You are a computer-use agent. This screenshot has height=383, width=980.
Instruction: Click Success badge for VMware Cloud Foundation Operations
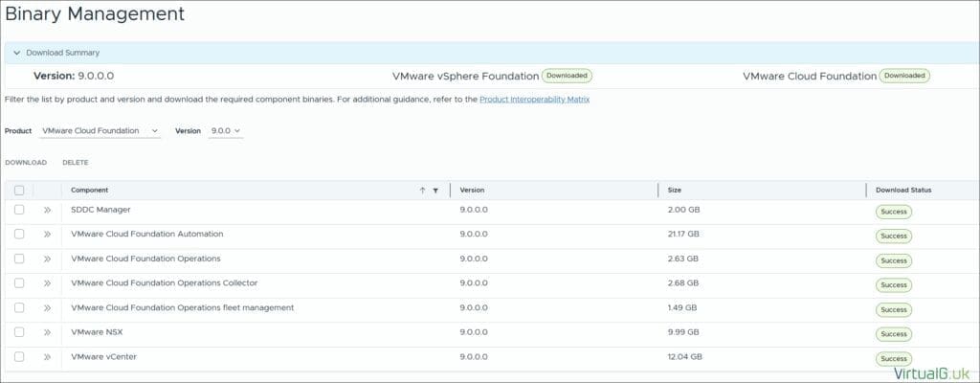[x=893, y=260]
